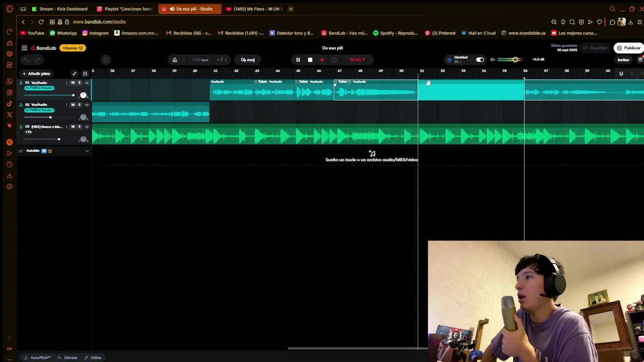Viewport: 644px width, 362px height.
Task: Click track 03 microphone icon
Action: (x=21, y=127)
